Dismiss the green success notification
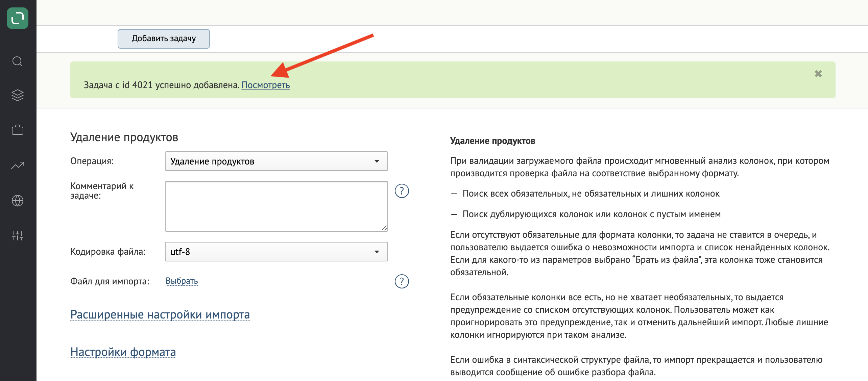The image size is (868, 381). 818,74
